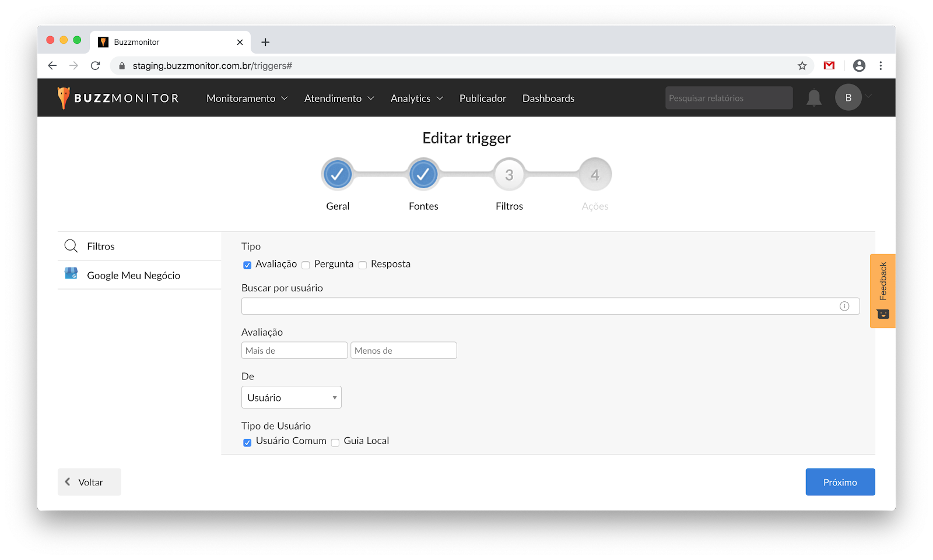Open the Gmail extension icon
The width and height of the screenshot is (933, 560).
(829, 66)
